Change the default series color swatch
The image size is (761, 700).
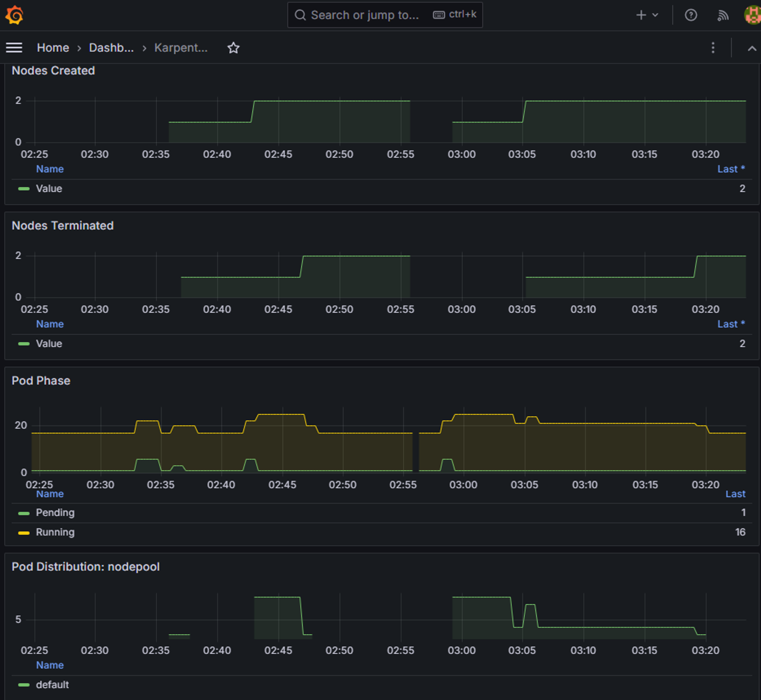tap(24, 685)
